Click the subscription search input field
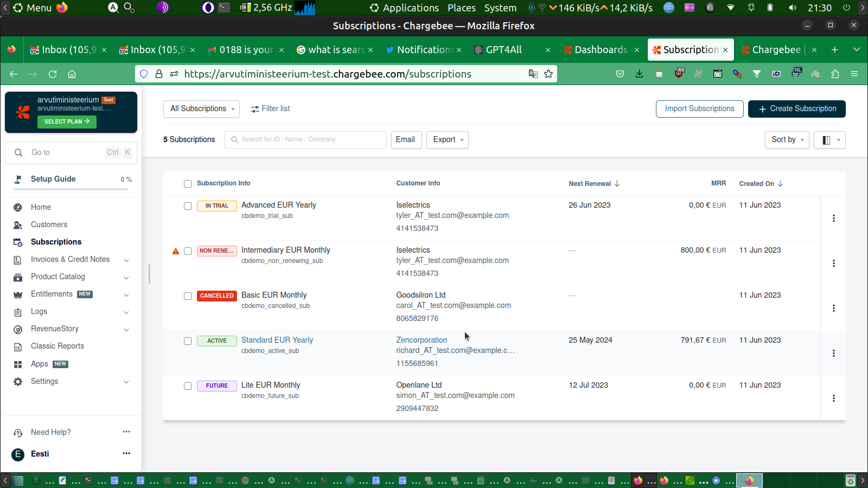868x488 pixels. (x=305, y=140)
